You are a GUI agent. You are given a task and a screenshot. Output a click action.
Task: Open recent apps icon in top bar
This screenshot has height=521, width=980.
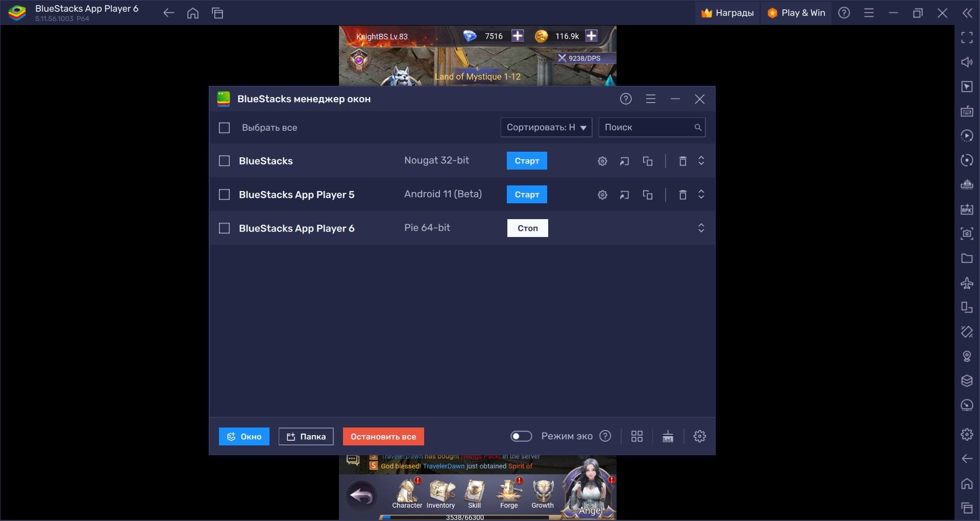tap(217, 13)
